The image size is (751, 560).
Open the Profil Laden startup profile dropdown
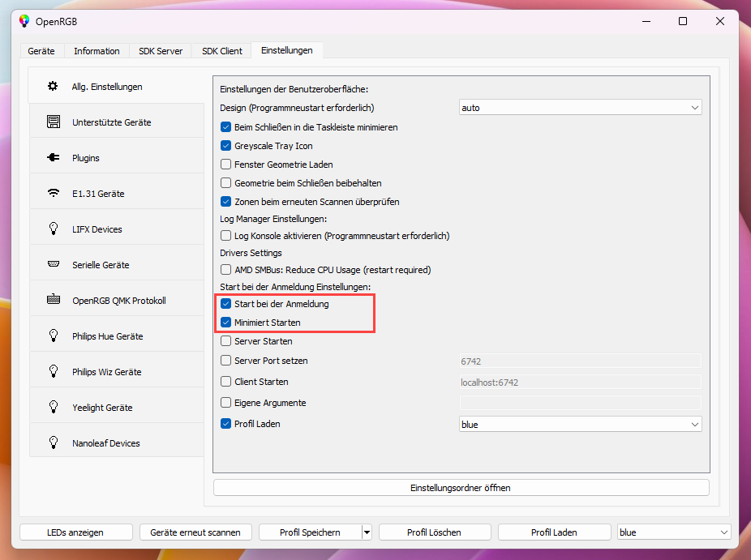point(580,425)
